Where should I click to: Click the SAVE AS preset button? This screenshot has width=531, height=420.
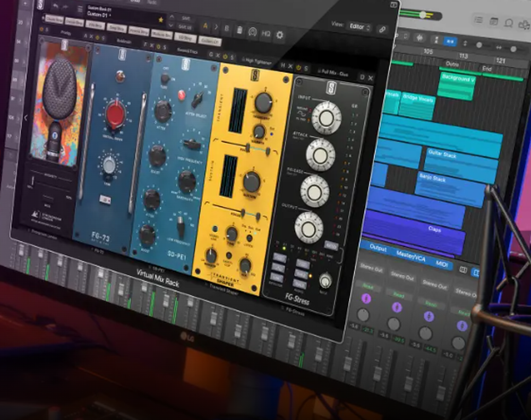pyautogui.click(x=185, y=27)
